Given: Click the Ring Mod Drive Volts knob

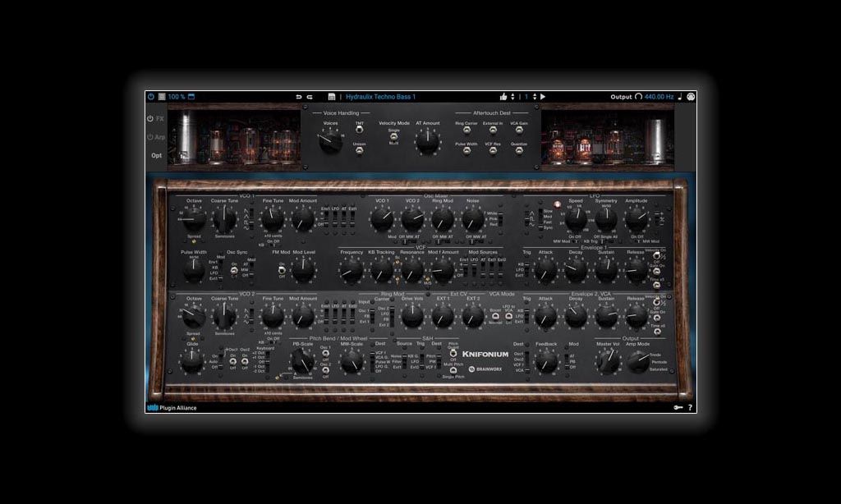Looking at the screenshot, I should pyautogui.click(x=412, y=316).
